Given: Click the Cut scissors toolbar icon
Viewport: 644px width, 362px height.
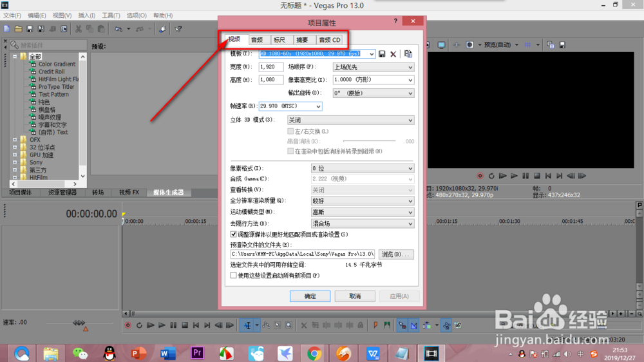Looking at the screenshot, I should [78, 29].
